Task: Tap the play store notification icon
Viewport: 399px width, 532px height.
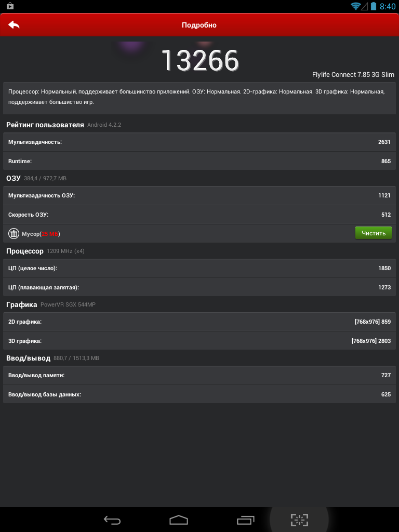Action: [x=10, y=6]
